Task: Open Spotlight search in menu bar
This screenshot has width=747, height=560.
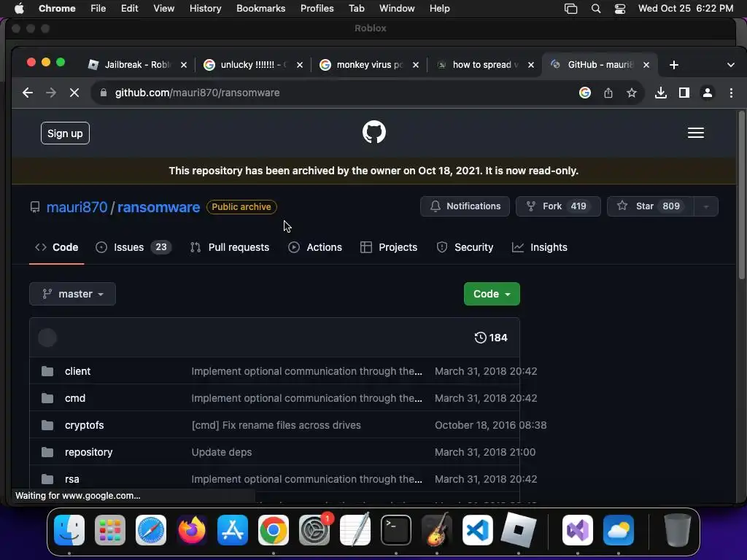Action: (x=595, y=9)
